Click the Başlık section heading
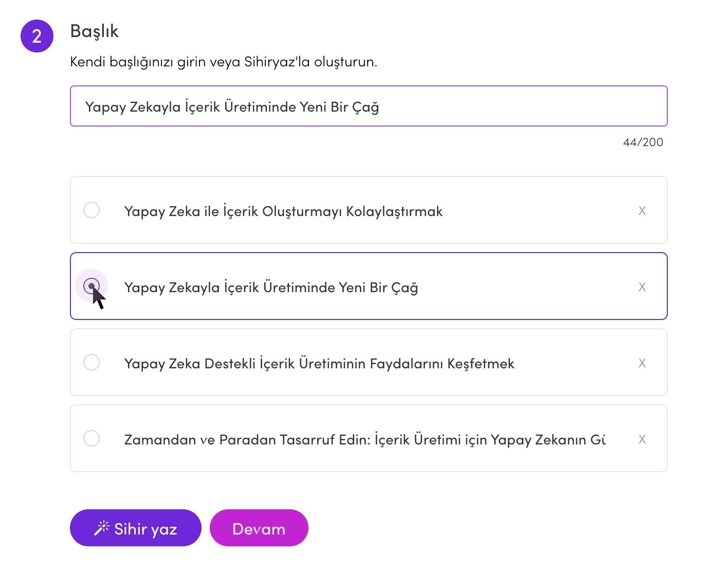 [94, 31]
